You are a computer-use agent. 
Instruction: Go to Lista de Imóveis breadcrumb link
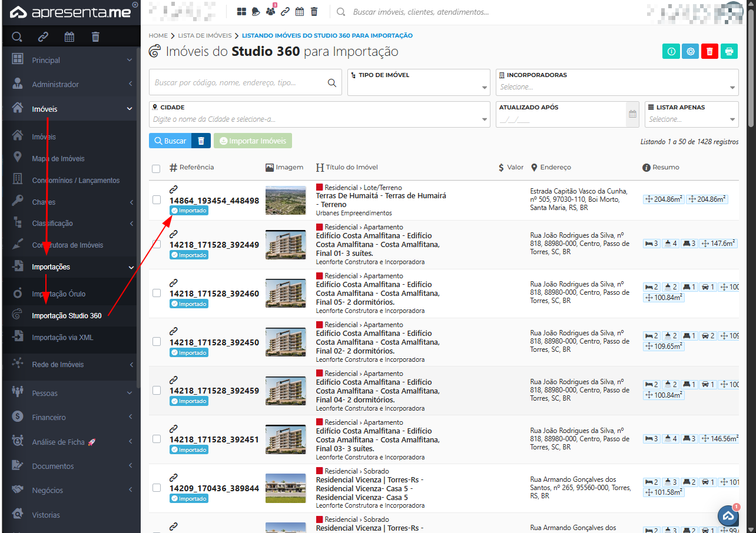pyautogui.click(x=204, y=36)
